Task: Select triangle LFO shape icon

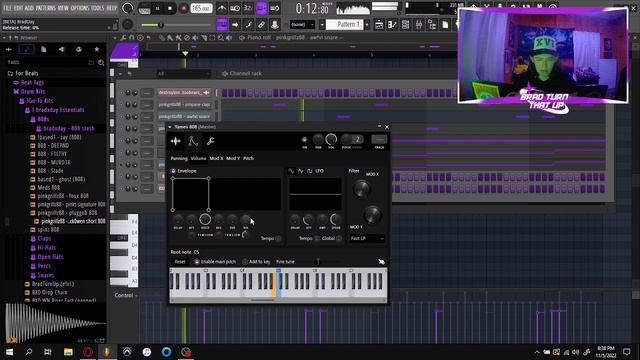Action: pos(300,171)
